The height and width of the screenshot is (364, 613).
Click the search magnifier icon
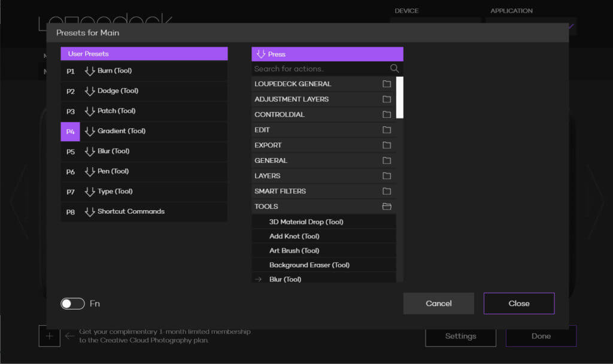click(x=394, y=69)
